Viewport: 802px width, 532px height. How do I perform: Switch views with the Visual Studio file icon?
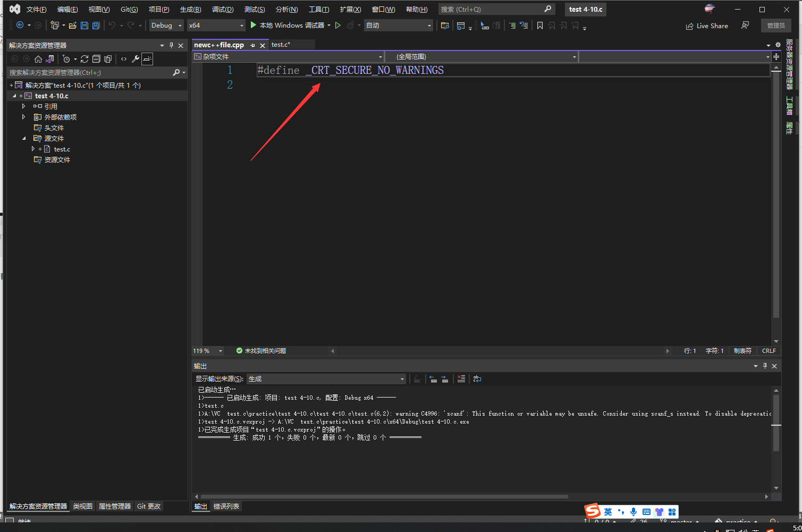coord(50,59)
